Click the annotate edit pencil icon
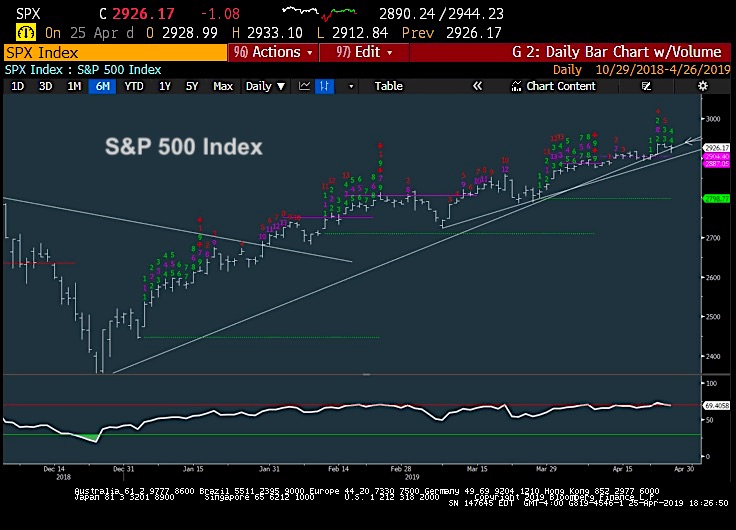 click(x=646, y=86)
